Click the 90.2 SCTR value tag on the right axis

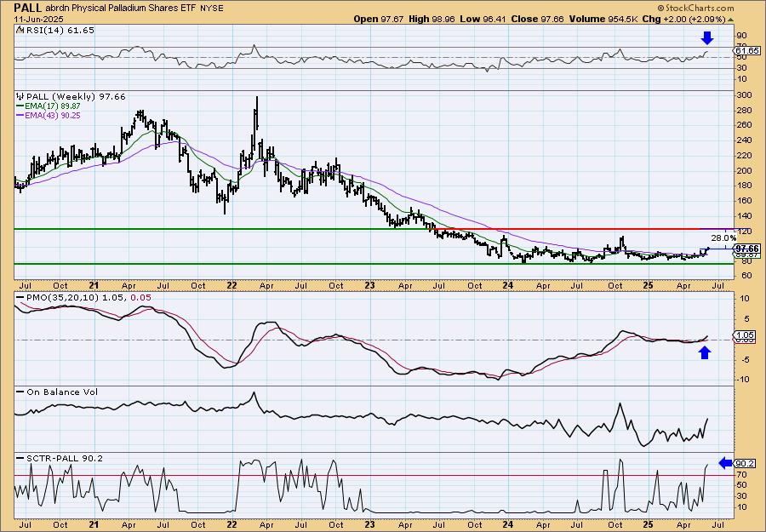746,463
